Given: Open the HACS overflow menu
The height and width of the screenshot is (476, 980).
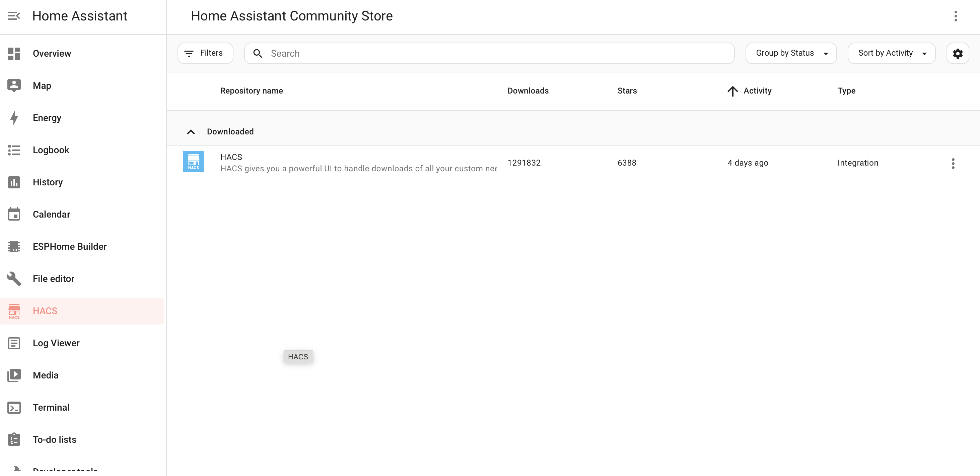Looking at the screenshot, I should 956,16.
